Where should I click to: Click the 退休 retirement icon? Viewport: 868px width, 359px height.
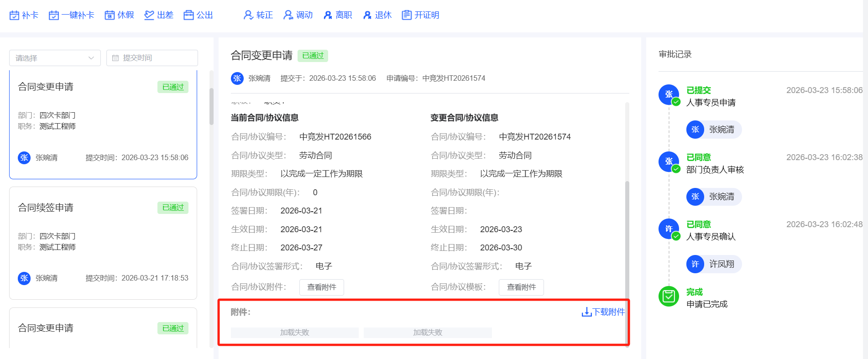[x=367, y=16]
